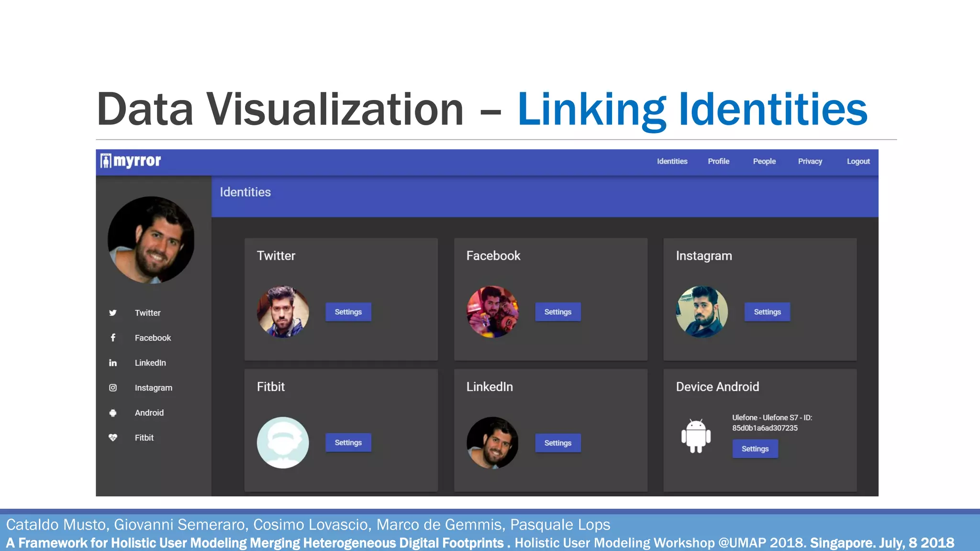Screen dimensions: 980x551
Task: Select Android label in the sidebar
Action: tap(149, 413)
